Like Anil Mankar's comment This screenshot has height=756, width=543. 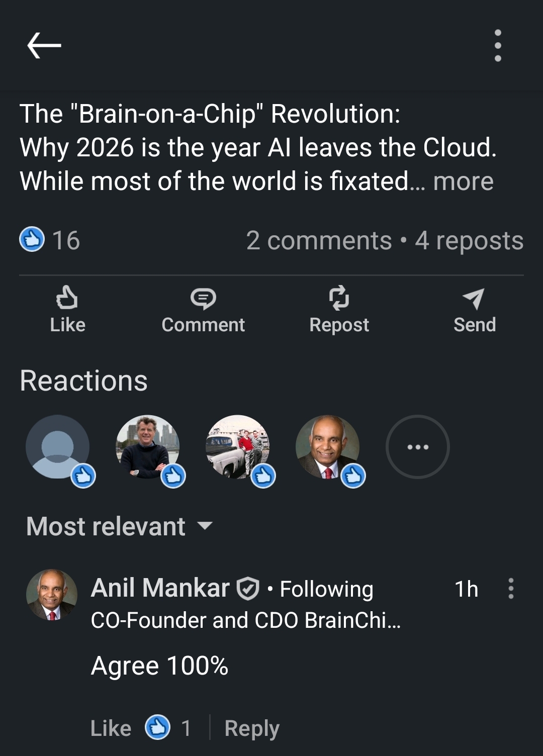[x=111, y=728]
